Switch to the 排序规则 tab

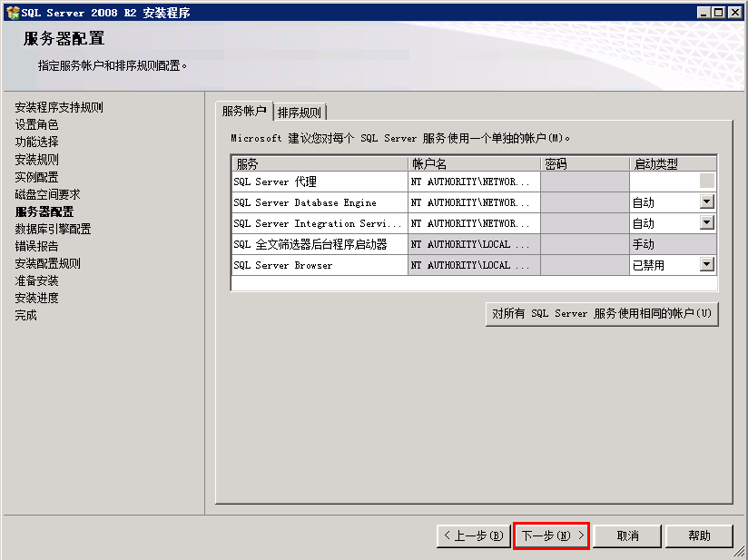[x=300, y=113]
